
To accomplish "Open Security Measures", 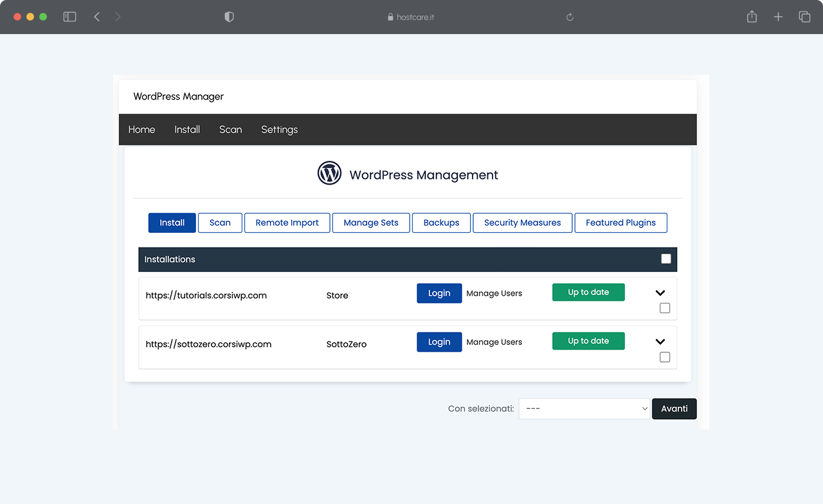I will pos(523,222).
